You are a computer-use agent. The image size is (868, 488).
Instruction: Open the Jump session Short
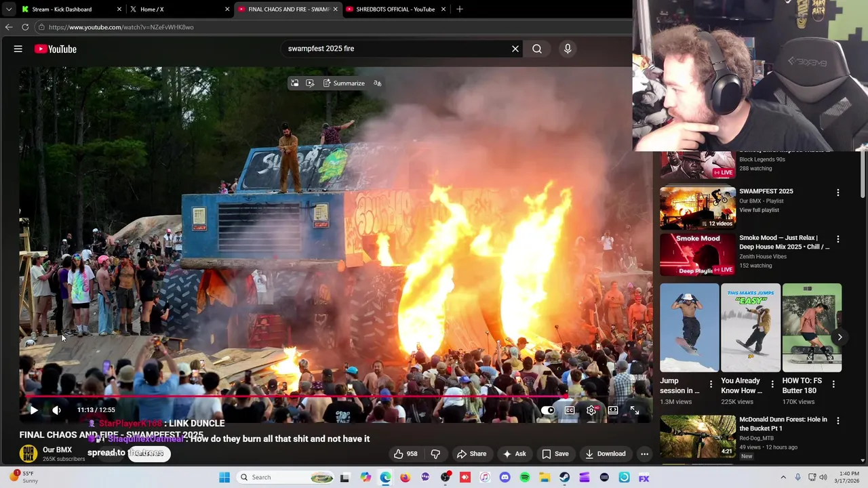tap(690, 328)
